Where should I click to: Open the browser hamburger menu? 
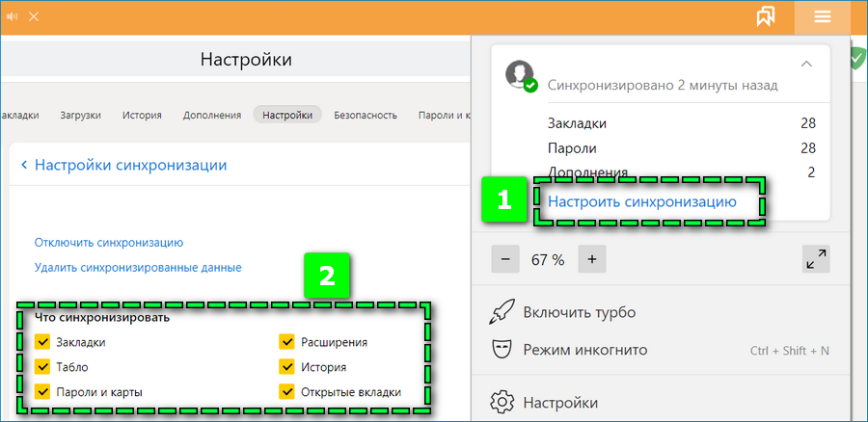point(822,17)
